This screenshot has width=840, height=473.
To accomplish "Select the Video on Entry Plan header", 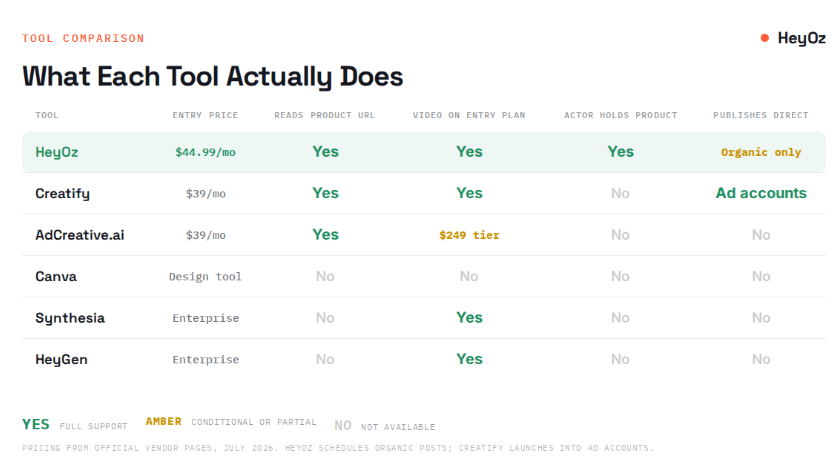I will click(x=469, y=115).
